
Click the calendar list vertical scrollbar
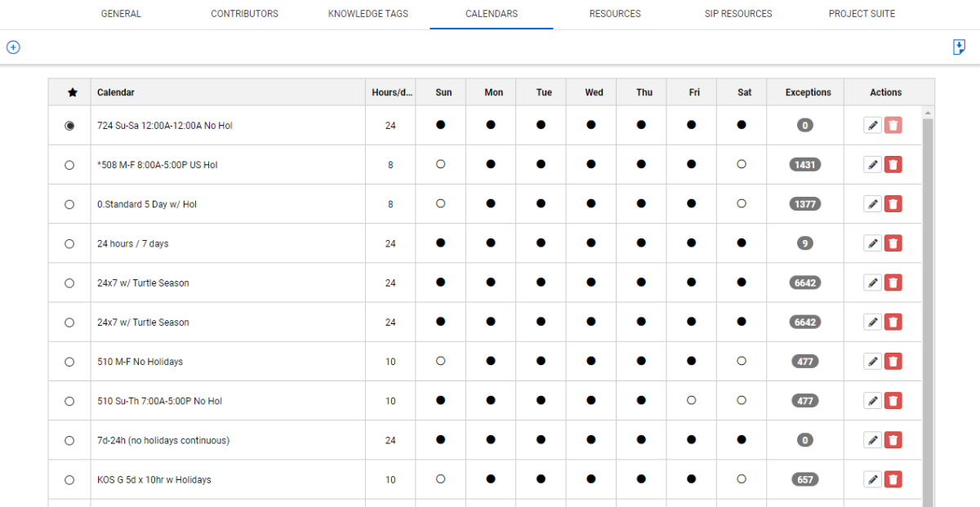[928, 310]
